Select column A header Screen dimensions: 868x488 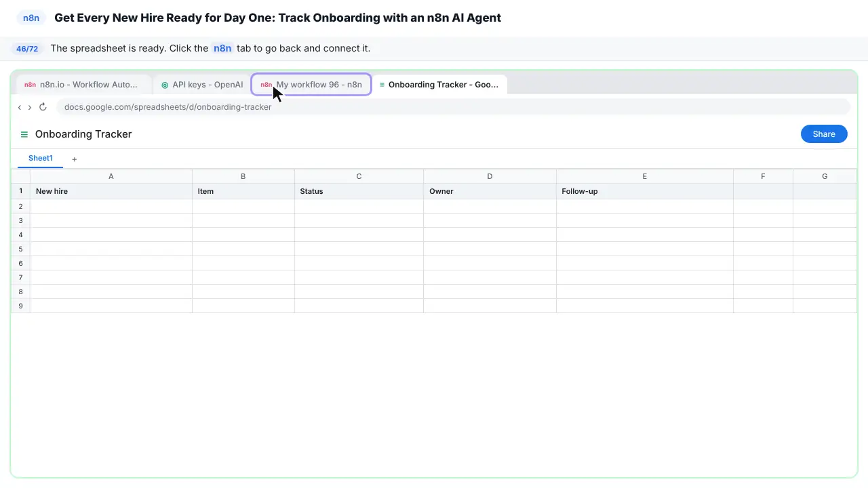tap(111, 176)
